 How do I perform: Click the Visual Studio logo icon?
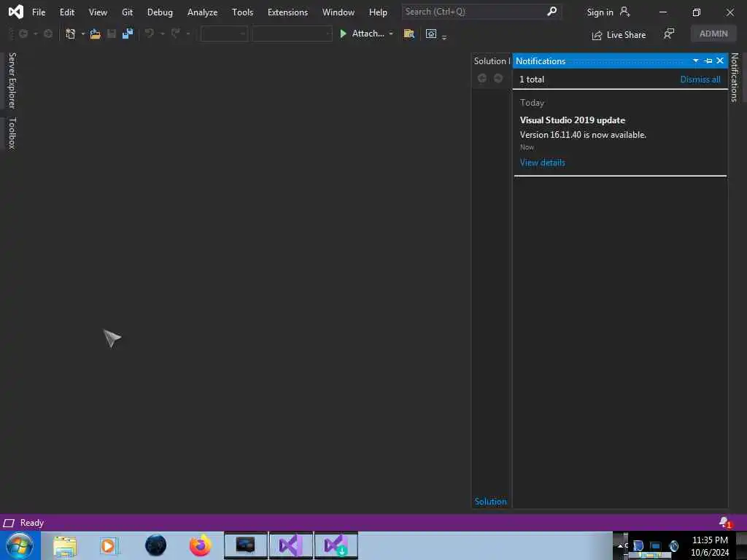click(16, 12)
